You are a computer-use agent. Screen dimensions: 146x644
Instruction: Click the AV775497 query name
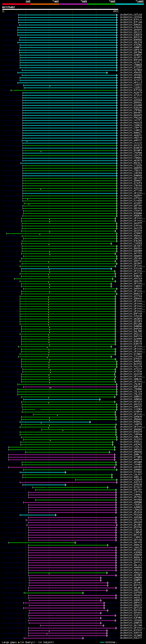pos(8,8)
